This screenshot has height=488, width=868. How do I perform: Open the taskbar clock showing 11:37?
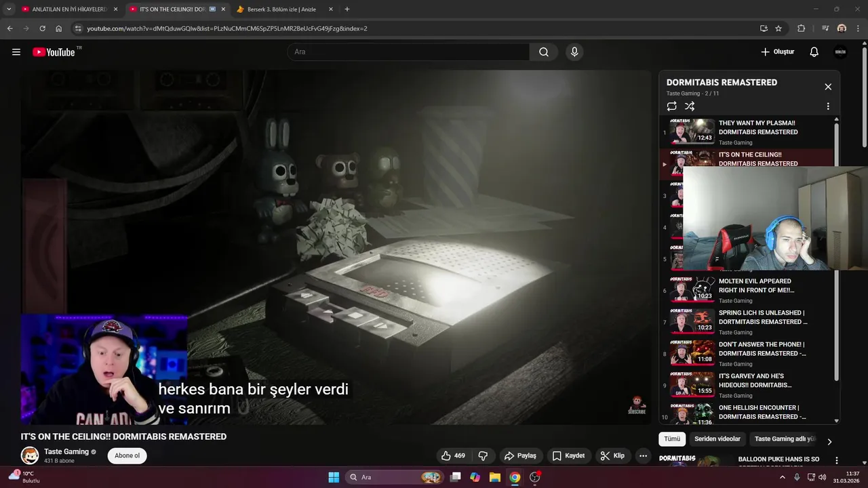pos(846,477)
